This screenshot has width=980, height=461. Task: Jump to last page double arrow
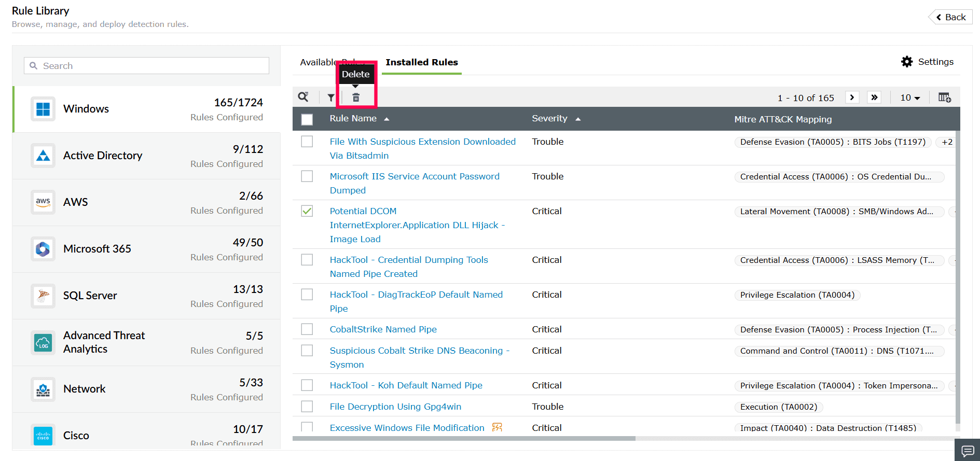click(874, 97)
